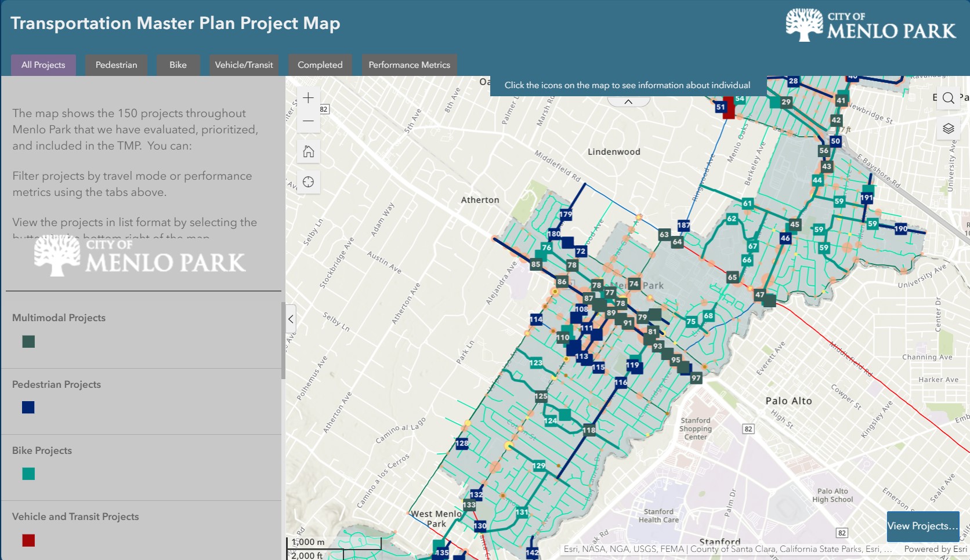
Task: Click project marker 190 on the map
Action: point(901,228)
